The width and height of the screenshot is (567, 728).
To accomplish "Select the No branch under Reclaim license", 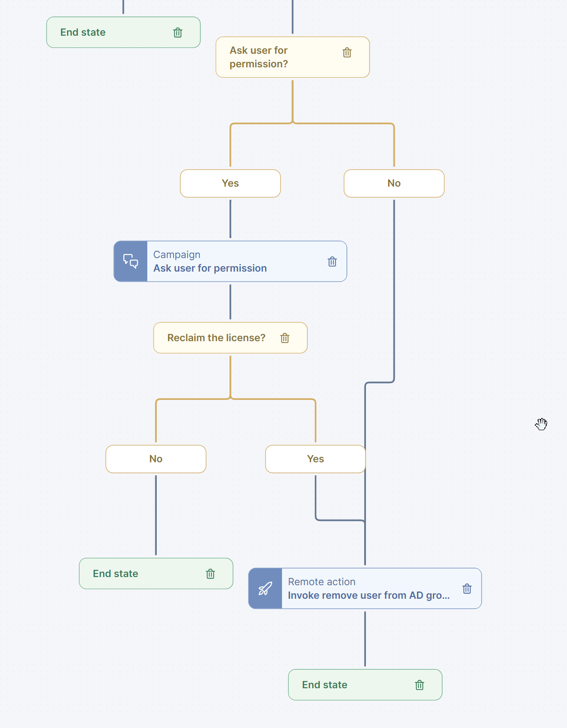I will (x=156, y=459).
